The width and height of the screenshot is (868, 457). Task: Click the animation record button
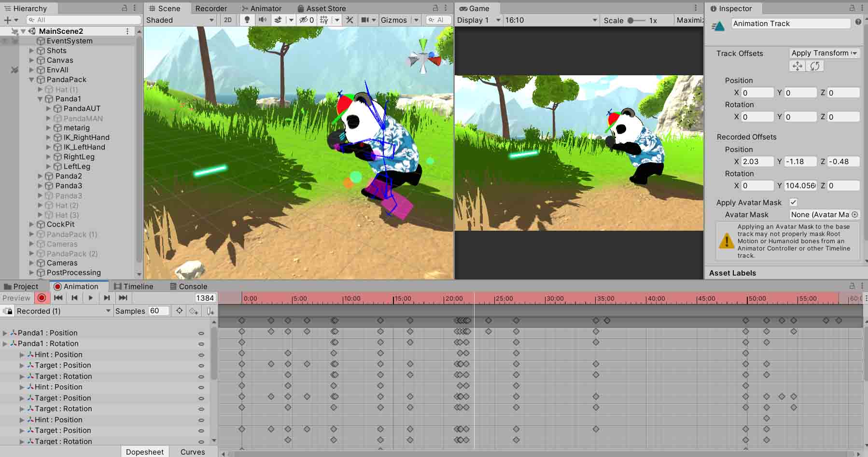(x=42, y=298)
